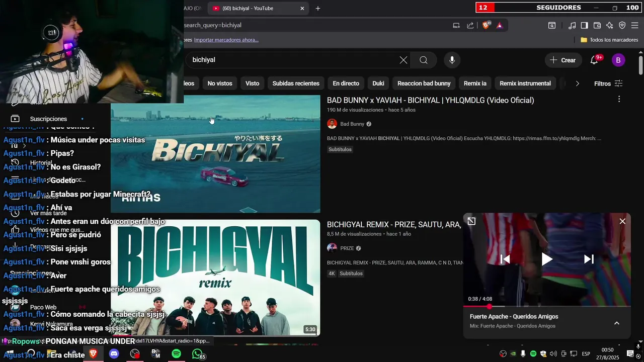Click the bichiyal YouTube search input
The width and height of the screenshot is (644, 362).
(292, 60)
